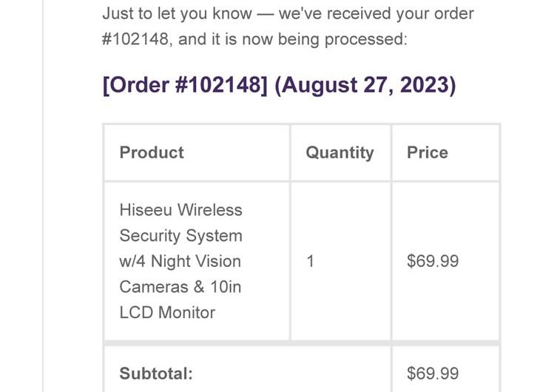Click the "LCD Monitor" text line

pyautogui.click(x=167, y=312)
